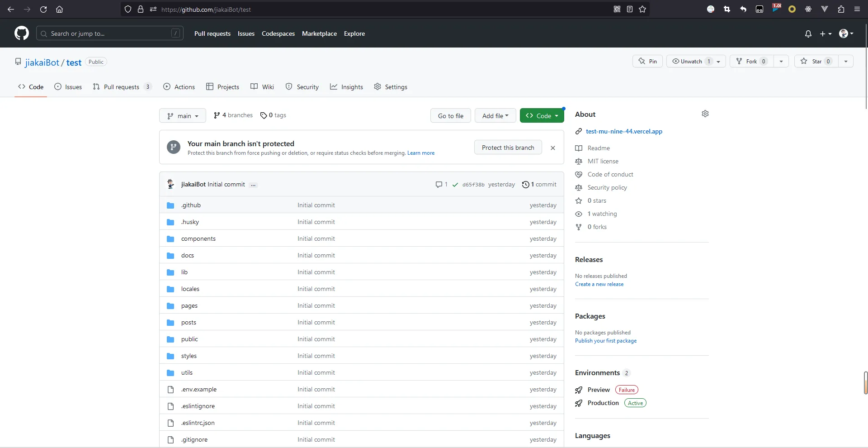868x448 pixels.
Task: Open Codespaces in top navigation
Action: [278, 34]
